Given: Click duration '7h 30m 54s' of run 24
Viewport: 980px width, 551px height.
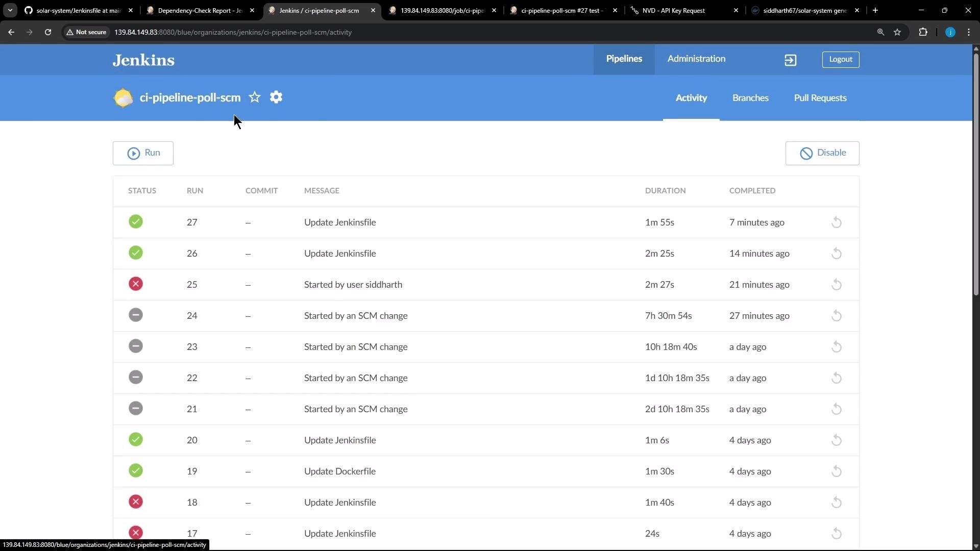Looking at the screenshot, I should pyautogui.click(x=668, y=316).
